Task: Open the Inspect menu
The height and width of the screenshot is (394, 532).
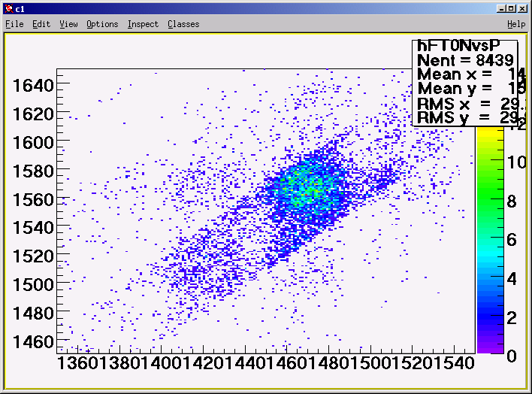Action: [143, 24]
